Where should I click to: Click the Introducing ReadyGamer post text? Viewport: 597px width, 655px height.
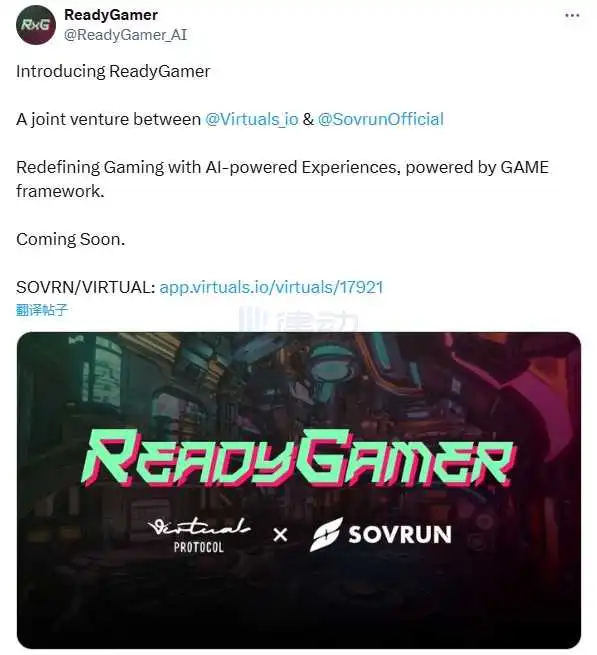(x=113, y=71)
